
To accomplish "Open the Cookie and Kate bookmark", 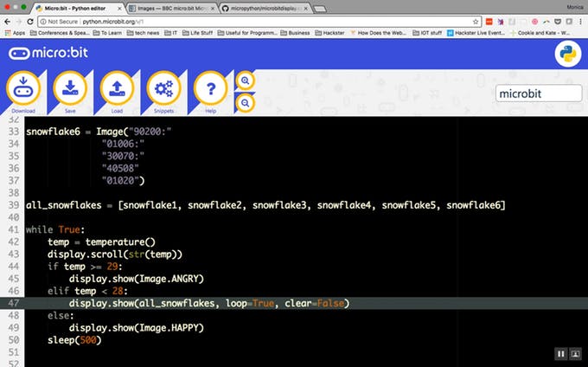I will point(540,33).
